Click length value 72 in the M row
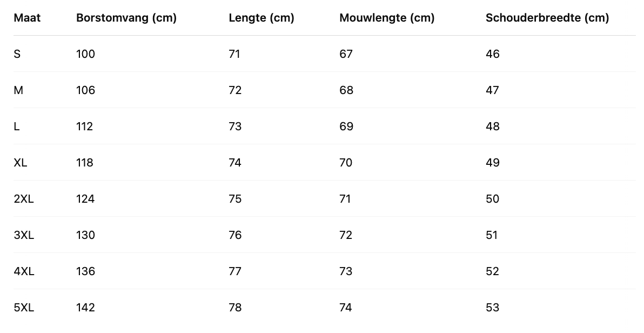 235,90
